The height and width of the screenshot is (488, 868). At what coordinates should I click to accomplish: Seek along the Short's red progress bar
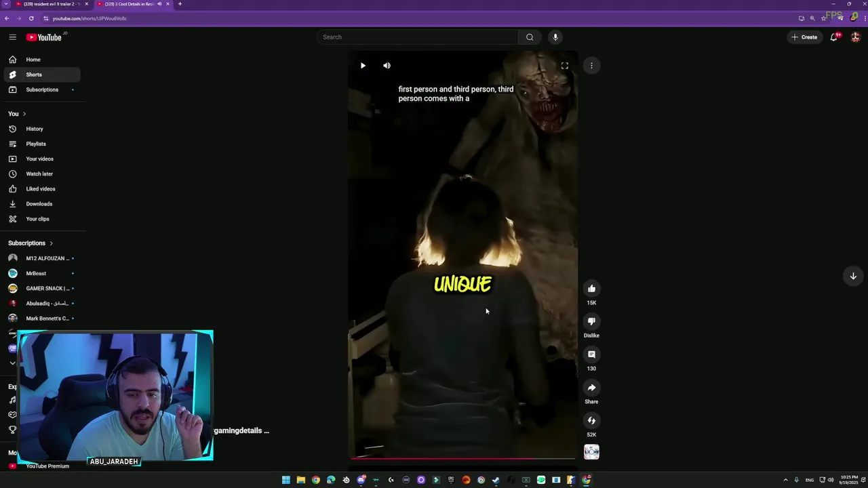pos(463,459)
